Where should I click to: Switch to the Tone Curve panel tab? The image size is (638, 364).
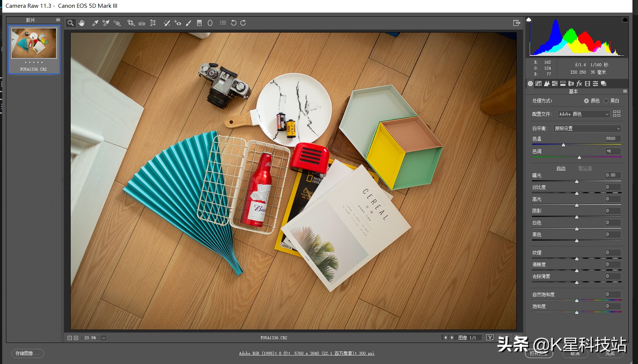pyautogui.click(x=539, y=84)
